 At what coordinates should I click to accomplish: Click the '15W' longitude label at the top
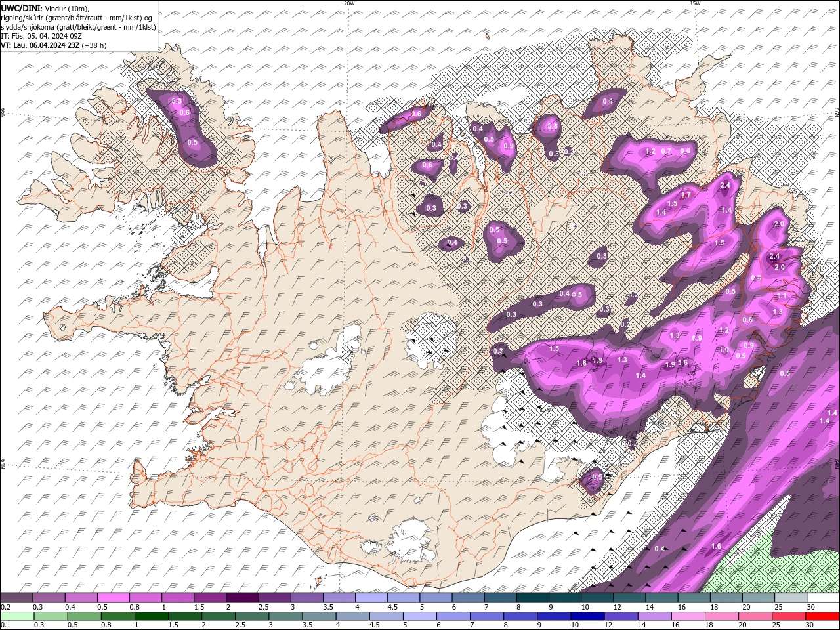[x=695, y=3]
